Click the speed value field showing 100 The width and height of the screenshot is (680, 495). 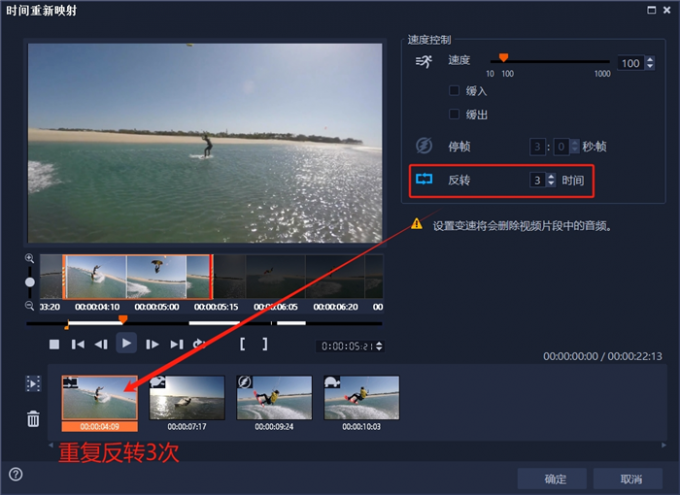coord(631,63)
